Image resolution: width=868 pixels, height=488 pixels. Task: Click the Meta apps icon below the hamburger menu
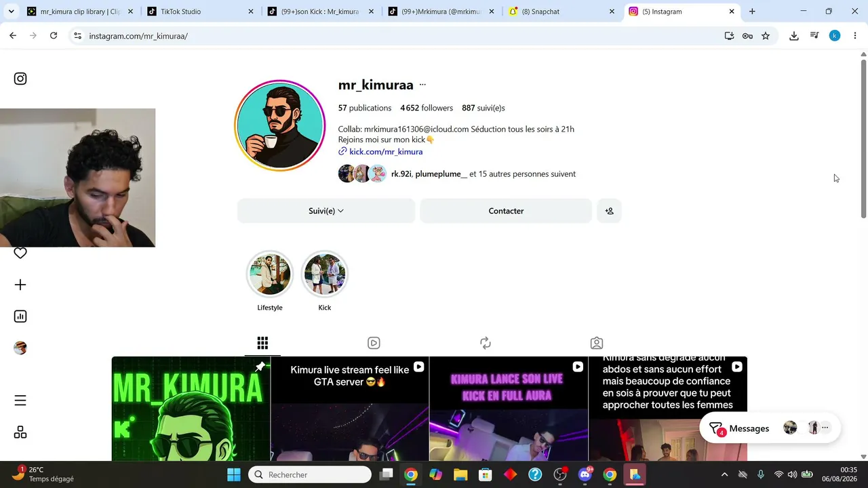coord(20,432)
